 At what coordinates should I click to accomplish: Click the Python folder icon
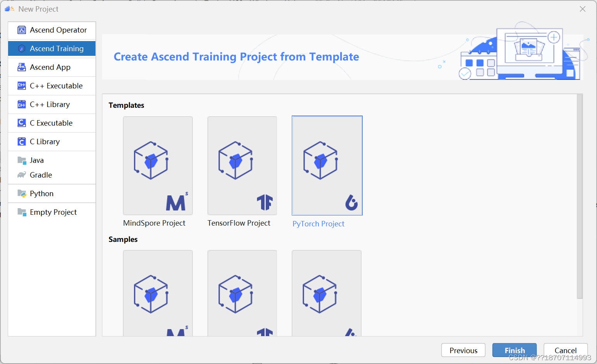22,193
